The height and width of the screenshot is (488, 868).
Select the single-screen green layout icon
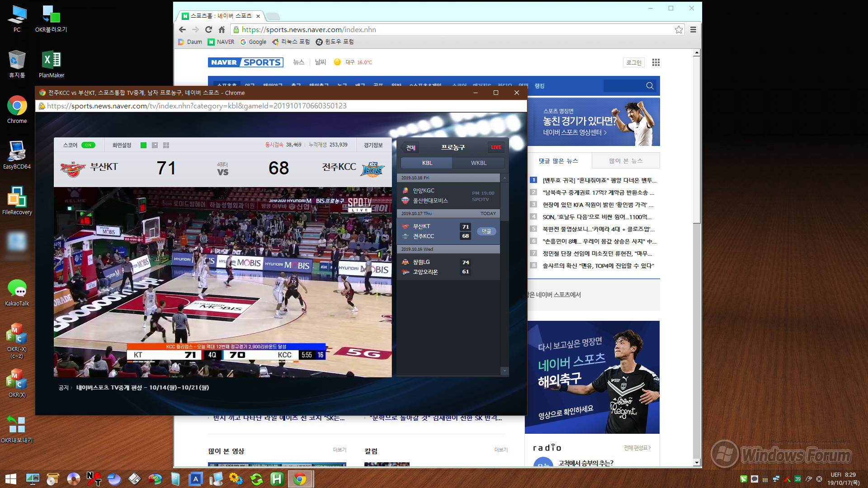tap(143, 145)
